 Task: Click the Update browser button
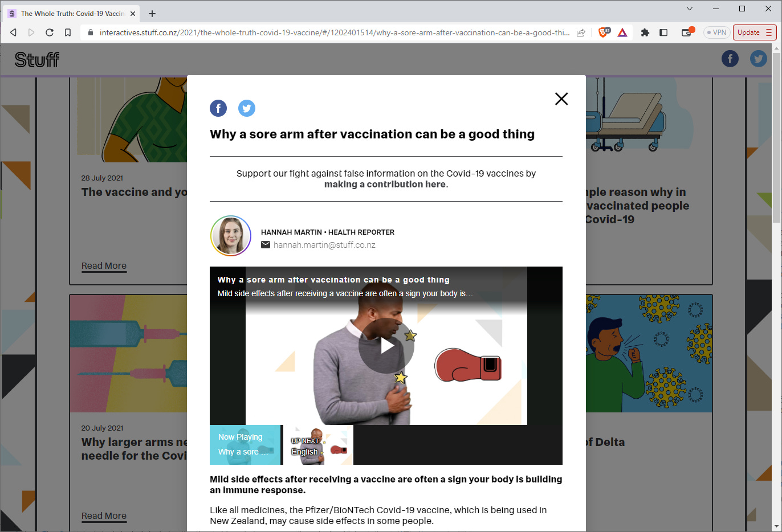(755, 32)
